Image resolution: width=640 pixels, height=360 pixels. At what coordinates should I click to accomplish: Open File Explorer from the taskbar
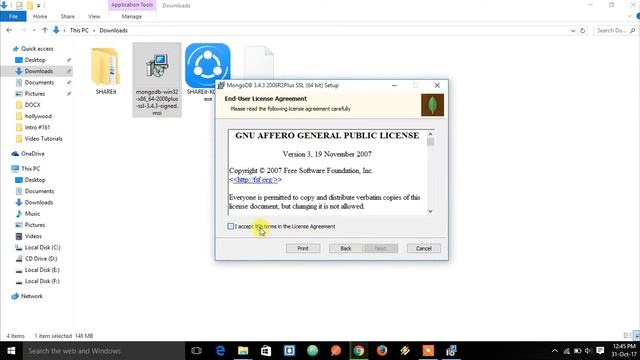click(243, 351)
